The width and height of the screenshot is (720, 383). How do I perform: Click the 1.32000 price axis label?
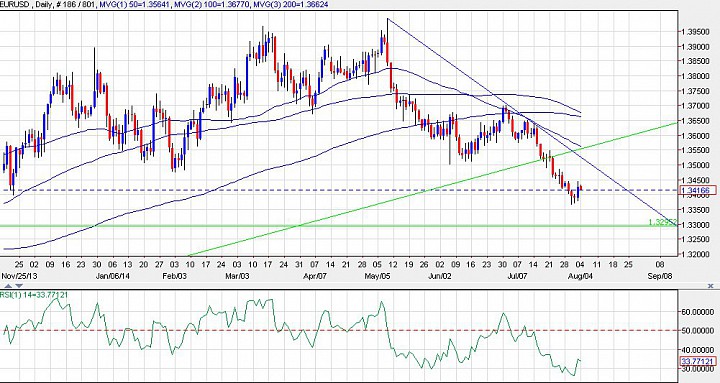696,254
